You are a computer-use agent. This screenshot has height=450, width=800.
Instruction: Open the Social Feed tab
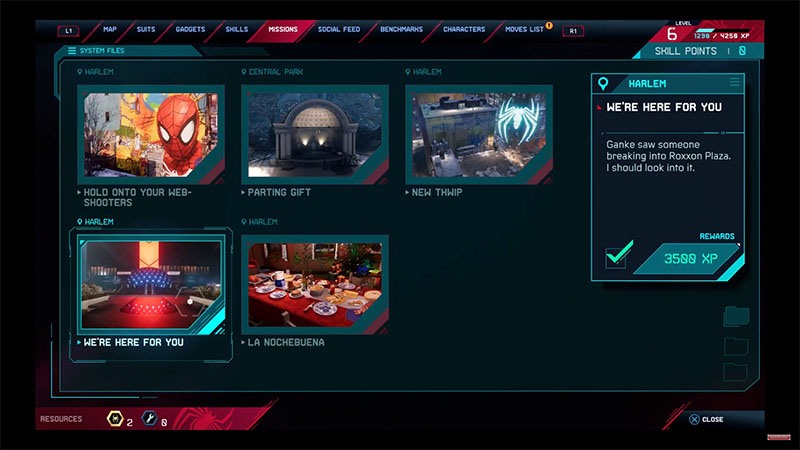coord(339,29)
